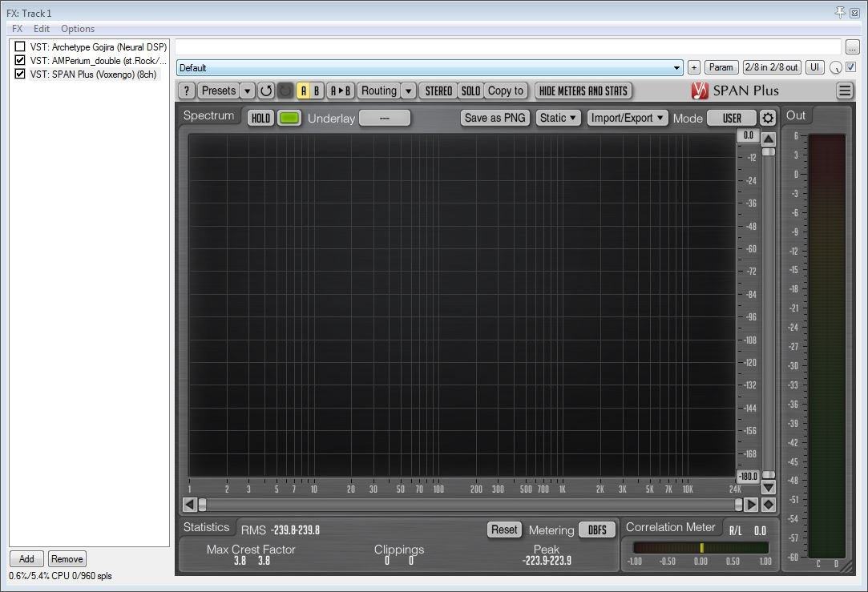Toggle spectrum HOLD button

coord(260,118)
